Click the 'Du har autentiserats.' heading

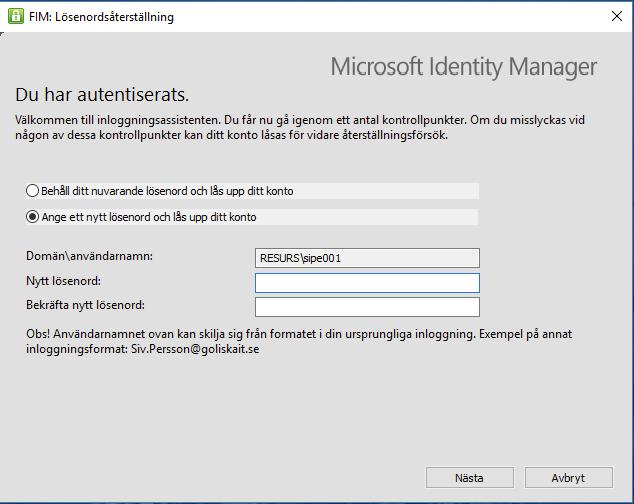(102, 95)
